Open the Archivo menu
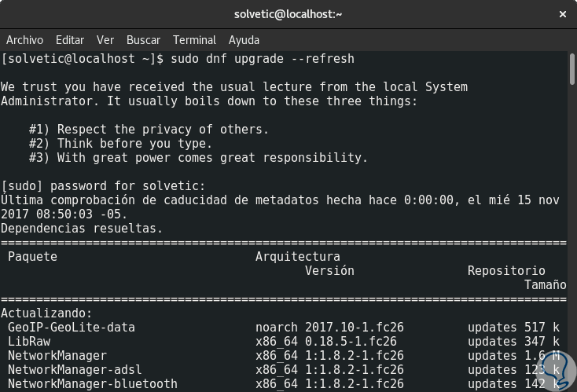The width and height of the screenshot is (577, 392). (24, 40)
